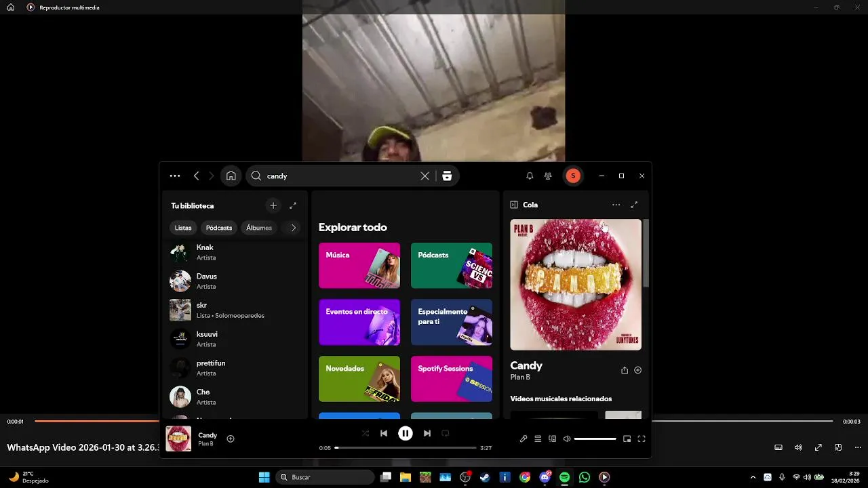Go back in Spotify navigation
The width and height of the screenshot is (868, 488).
click(x=196, y=176)
